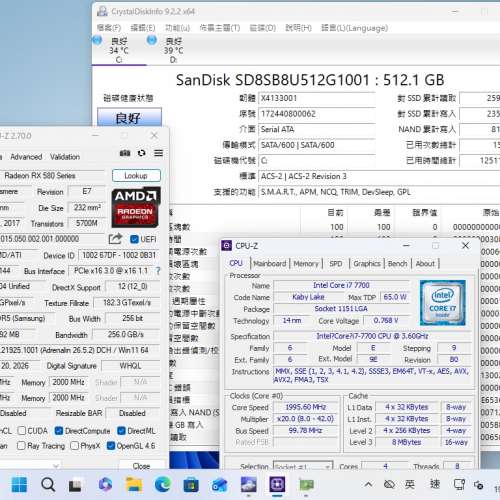Image resolution: width=500 pixels, height=500 pixels.
Task: Open the Windows Start menu
Action: click(x=19, y=485)
